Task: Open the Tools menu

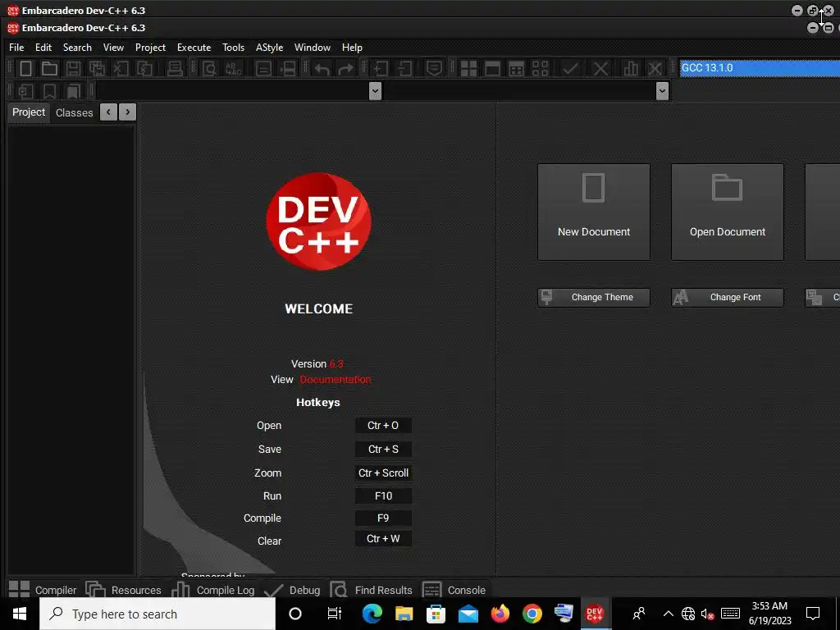Action: point(234,47)
